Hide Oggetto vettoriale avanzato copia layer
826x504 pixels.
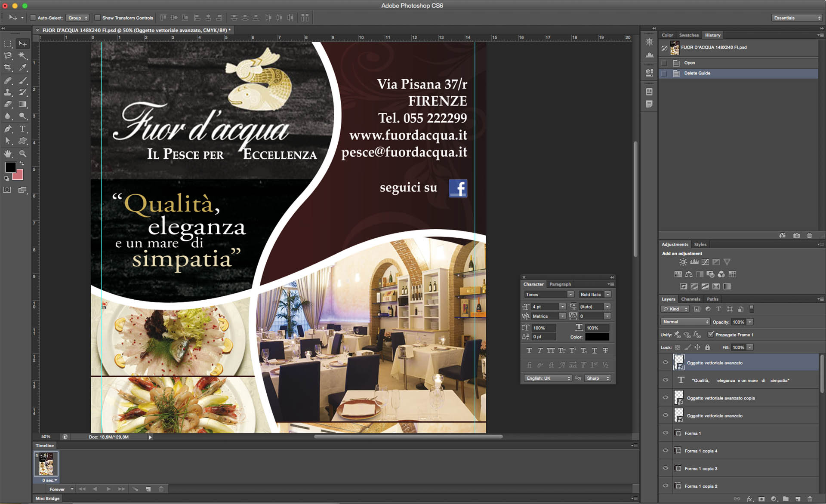pyautogui.click(x=666, y=398)
